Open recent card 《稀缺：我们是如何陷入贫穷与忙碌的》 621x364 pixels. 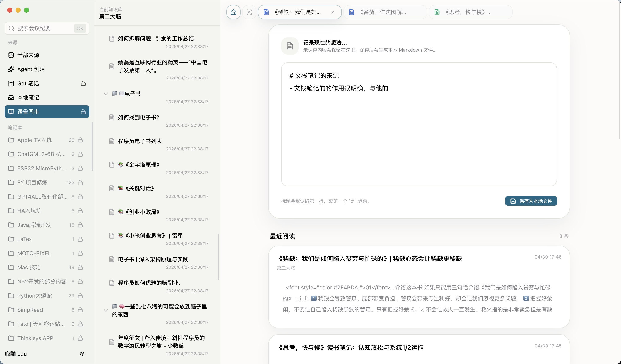coord(419,287)
